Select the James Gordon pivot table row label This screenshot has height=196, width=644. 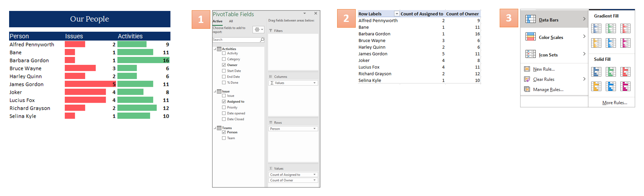point(373,54)
